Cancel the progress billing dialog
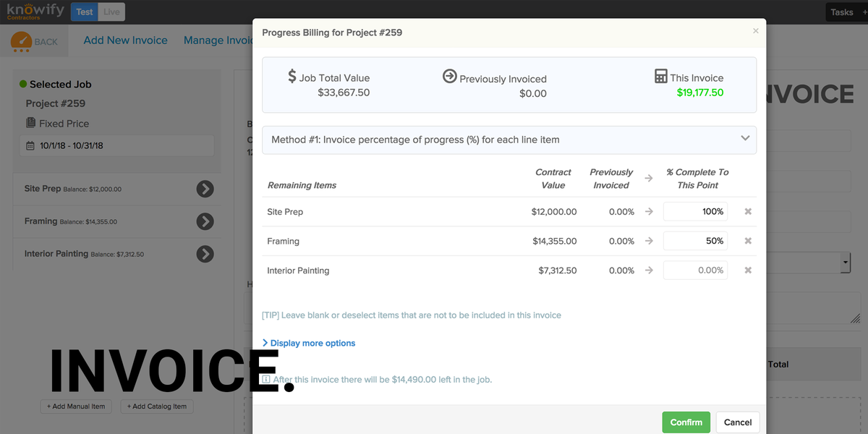This screenshot has height=434, width=868. point(738,422)
